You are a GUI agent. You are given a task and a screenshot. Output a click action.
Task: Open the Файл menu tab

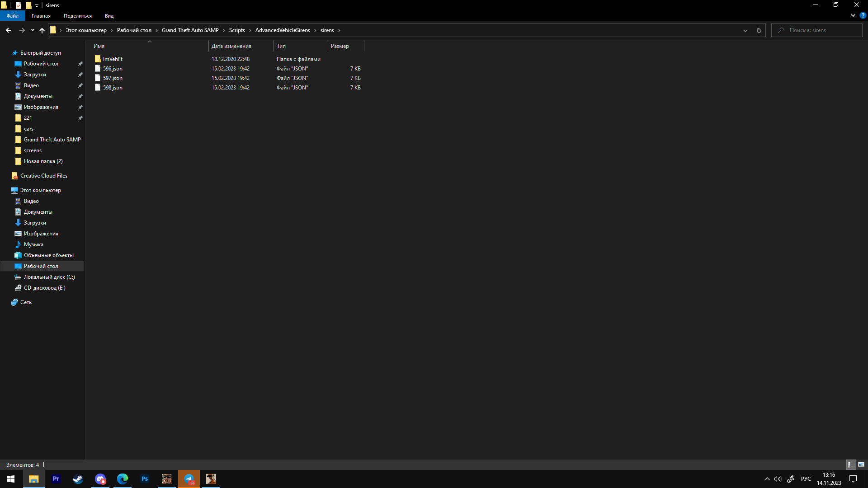click(13, 16)
